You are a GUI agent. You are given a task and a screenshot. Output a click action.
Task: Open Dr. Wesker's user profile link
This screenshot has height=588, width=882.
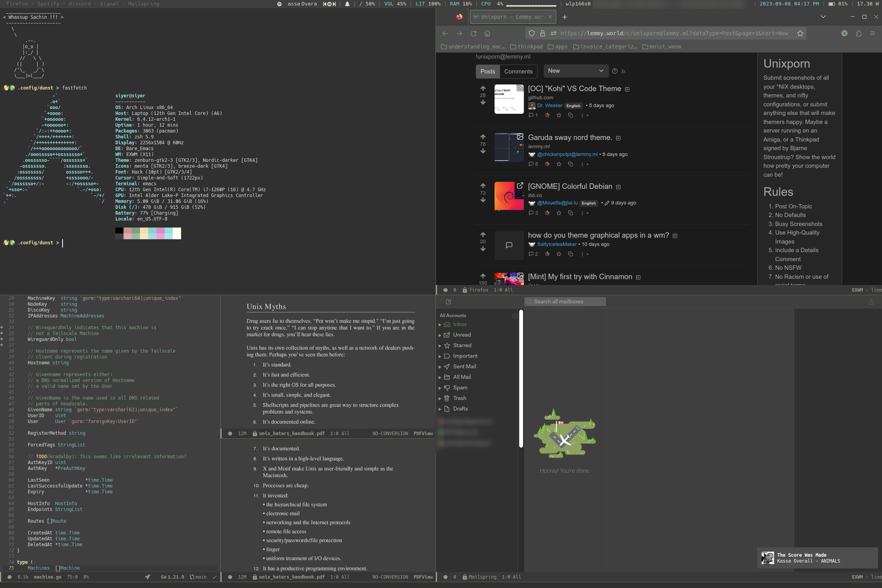(x=550, y=106)
